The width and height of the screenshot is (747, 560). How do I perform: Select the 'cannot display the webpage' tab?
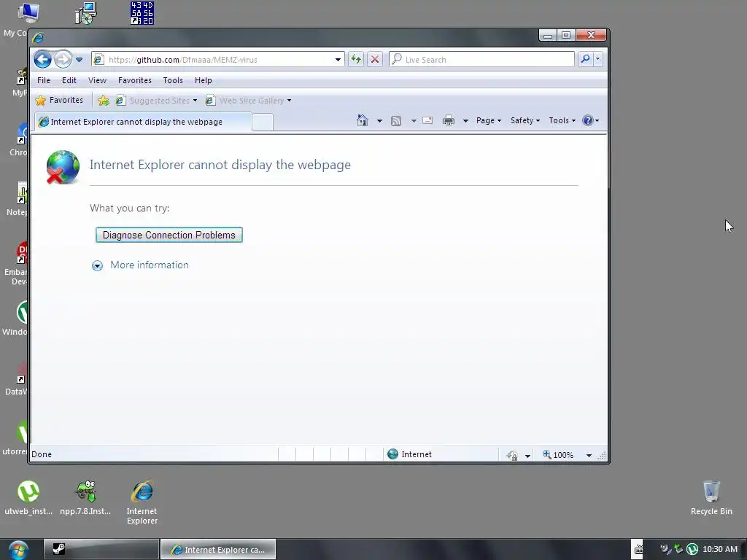click(142, 122)
